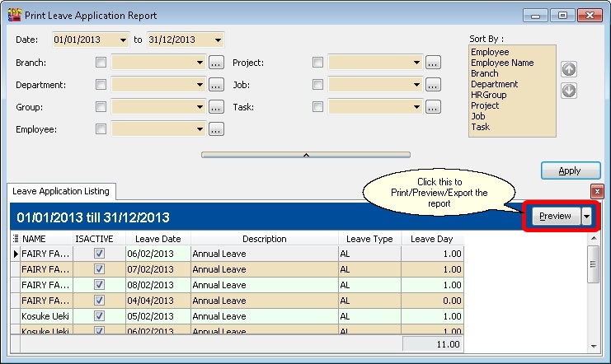Expand the Job combo box
Viewport: 611px width, 364px height.
pyautogui.click(x=416, y=85)
